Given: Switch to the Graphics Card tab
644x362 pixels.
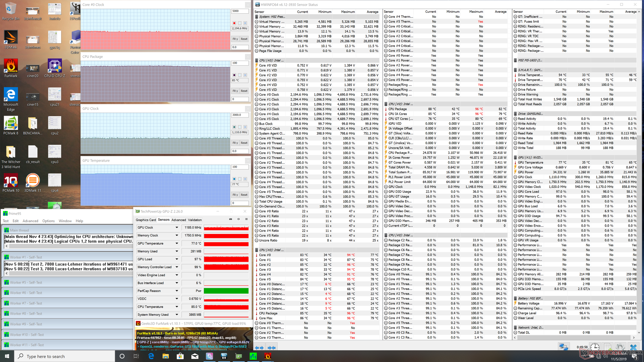Looking at the screenshot, I should pyautogui.click(x=146, y=220).
